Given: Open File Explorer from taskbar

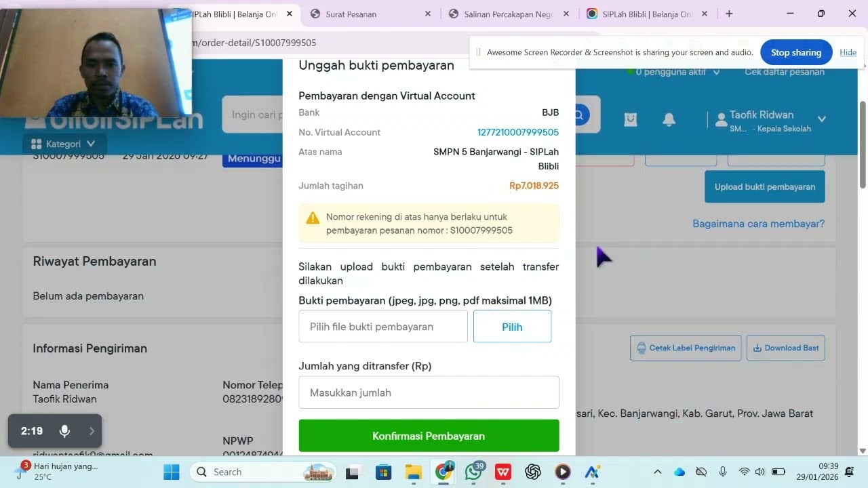Looking at the screenshot, I should 414,472.
